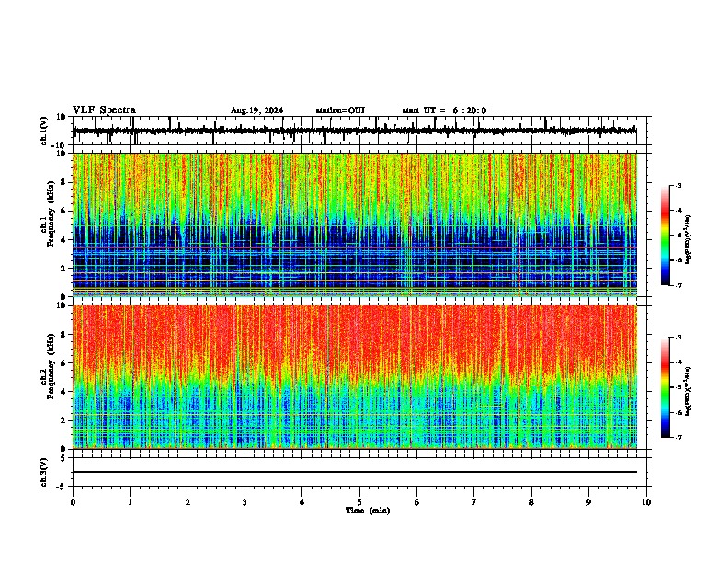Click the '-7' label on ch.2 colorbar
This screenshot has width=728, height=563.
[x=678, y=438]
